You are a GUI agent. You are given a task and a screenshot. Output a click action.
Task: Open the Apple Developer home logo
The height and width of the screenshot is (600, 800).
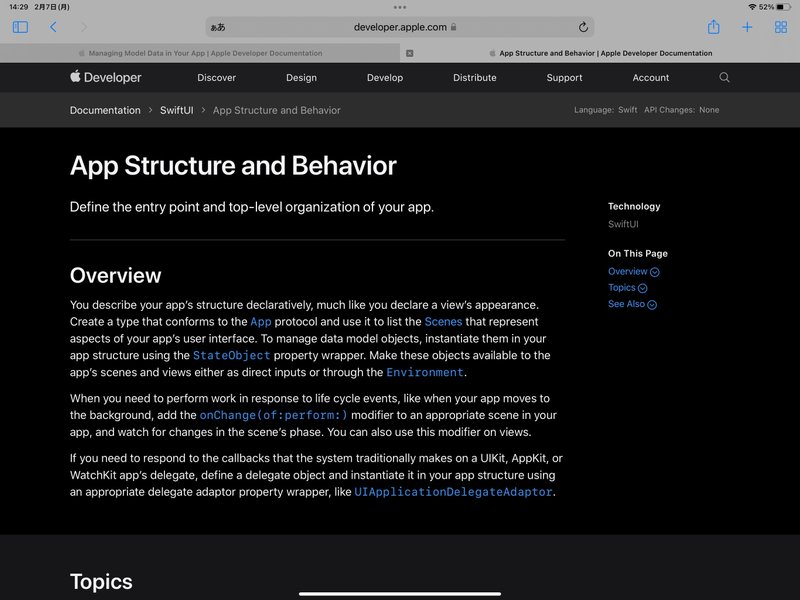[x=106, y=77]
